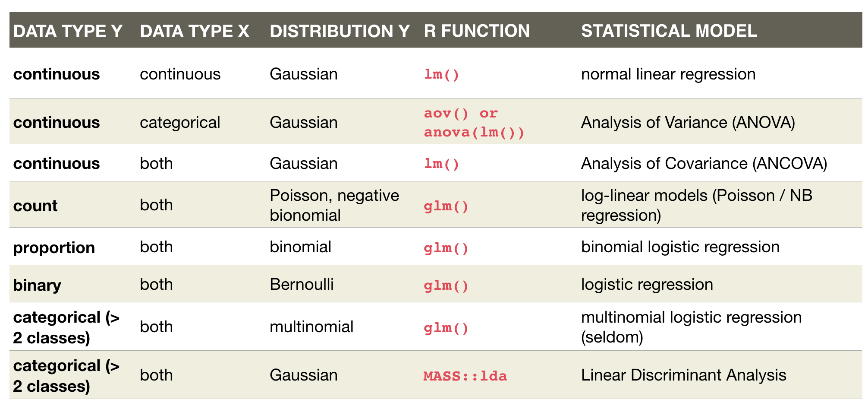Click the "proportion" row label

(x=54, y=248)
